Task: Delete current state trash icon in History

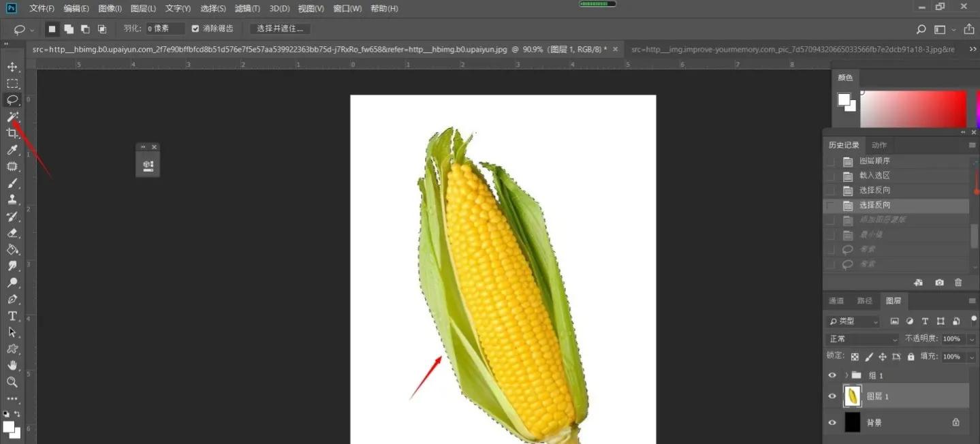Action: pyautogui.click(x=958, y=283)
